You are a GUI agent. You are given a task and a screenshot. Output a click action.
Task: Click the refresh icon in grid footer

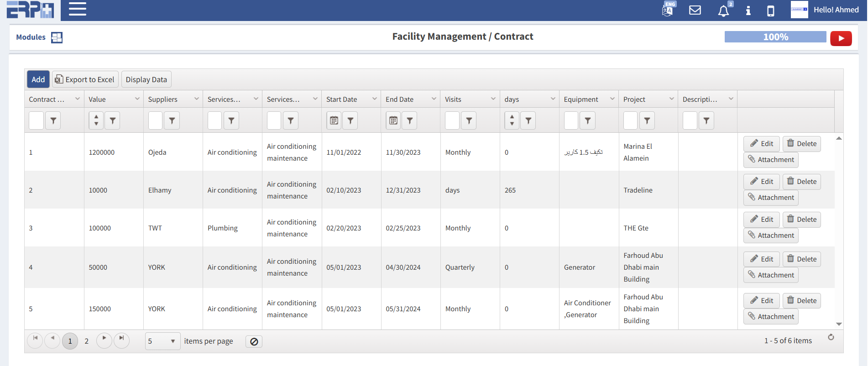point(831,337)
